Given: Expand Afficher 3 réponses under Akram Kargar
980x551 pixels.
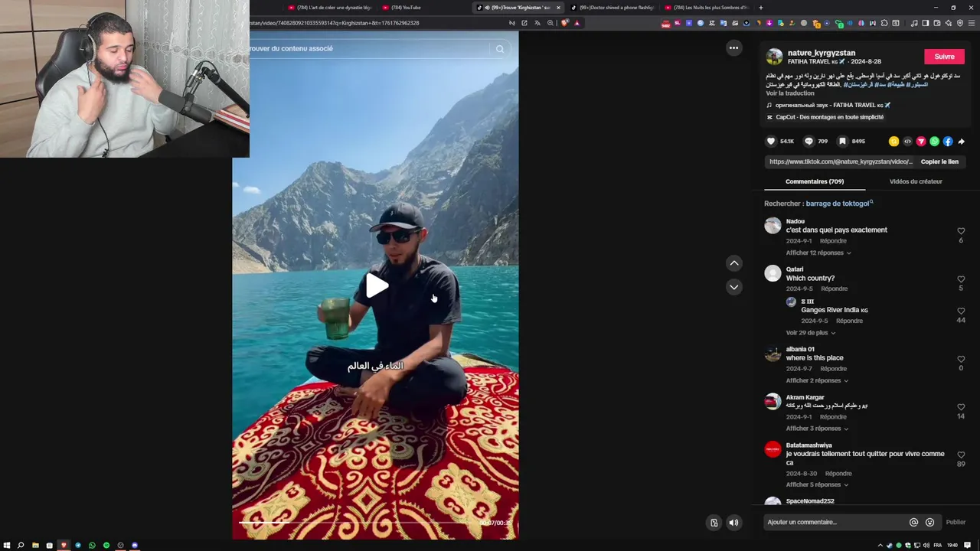Looking at the screenshot, I should [818, 429].
